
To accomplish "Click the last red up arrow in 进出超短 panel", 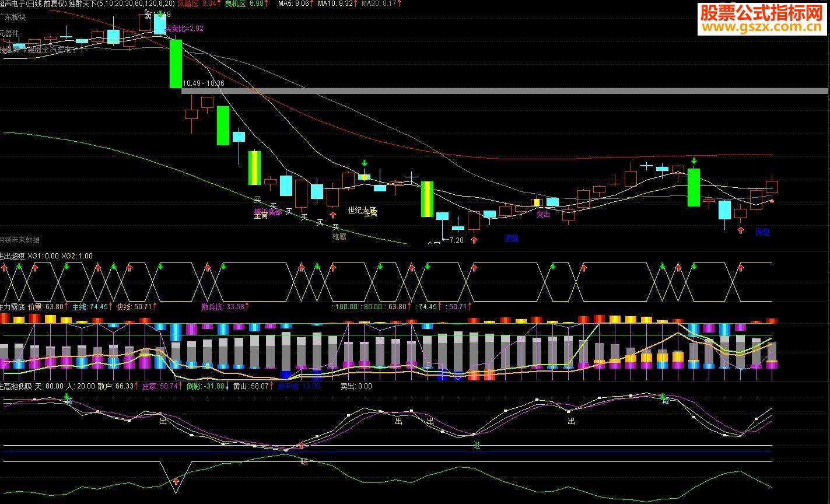I will click(x=741, y=267).
